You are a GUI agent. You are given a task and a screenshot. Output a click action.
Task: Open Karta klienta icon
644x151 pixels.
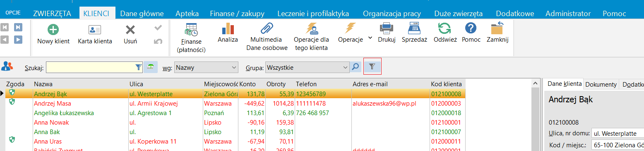pos(95,30)
